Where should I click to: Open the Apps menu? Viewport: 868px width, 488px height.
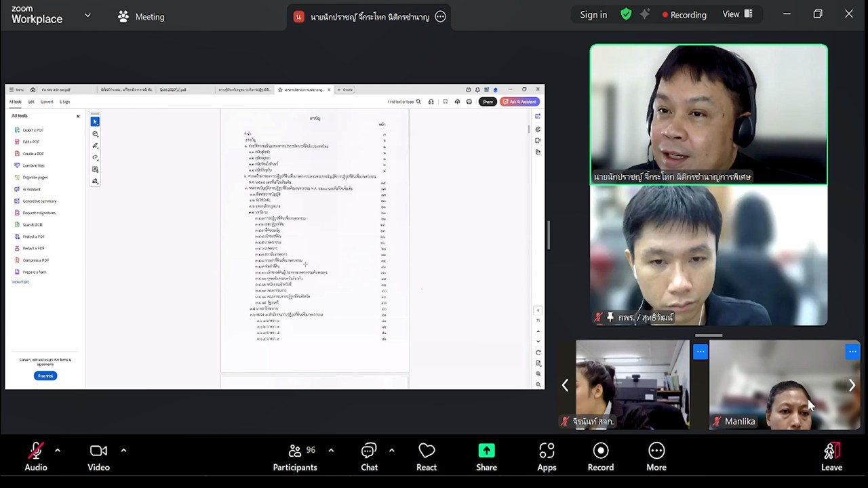[547, 457]
